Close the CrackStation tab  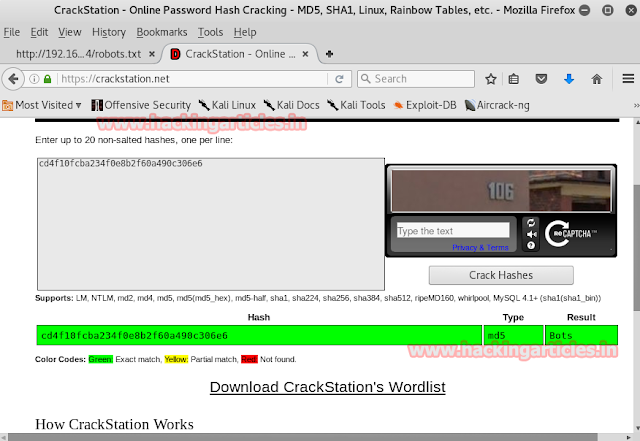[x=305, y=54]
